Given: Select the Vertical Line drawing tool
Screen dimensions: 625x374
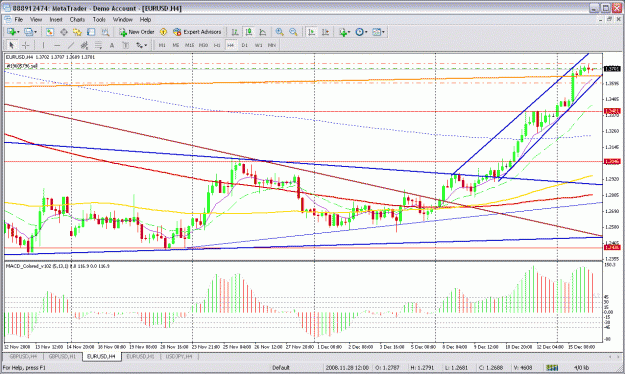Looking at the screenshot, I should coord(43,45).
